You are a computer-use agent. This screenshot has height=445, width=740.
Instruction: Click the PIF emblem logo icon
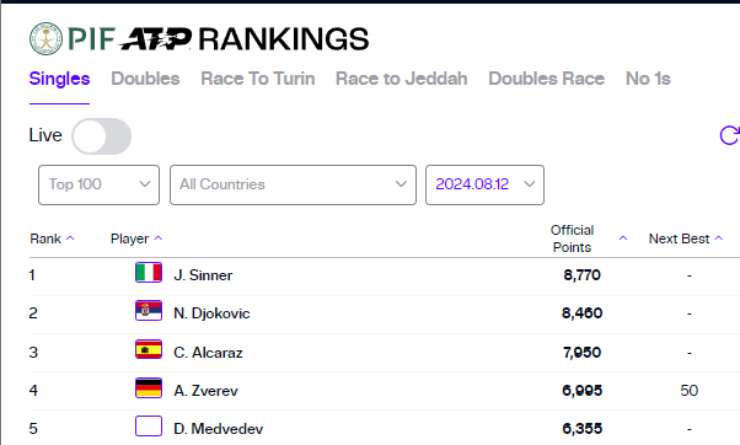click(46, 39)
